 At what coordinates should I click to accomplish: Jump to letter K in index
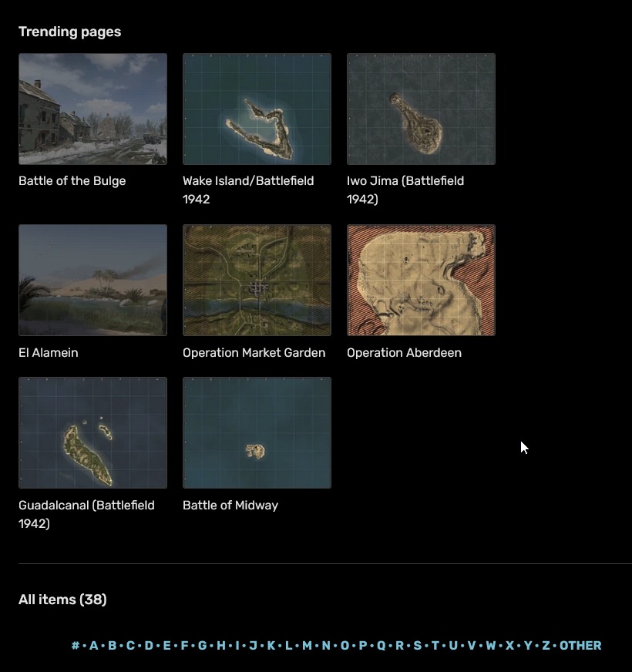tap(271, 646)
